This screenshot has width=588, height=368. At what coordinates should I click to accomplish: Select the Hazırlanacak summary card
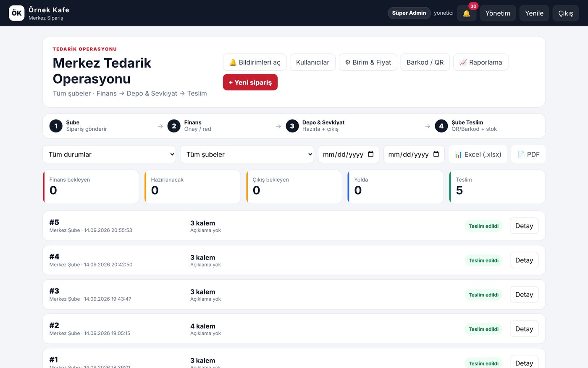tap(192, 187)
